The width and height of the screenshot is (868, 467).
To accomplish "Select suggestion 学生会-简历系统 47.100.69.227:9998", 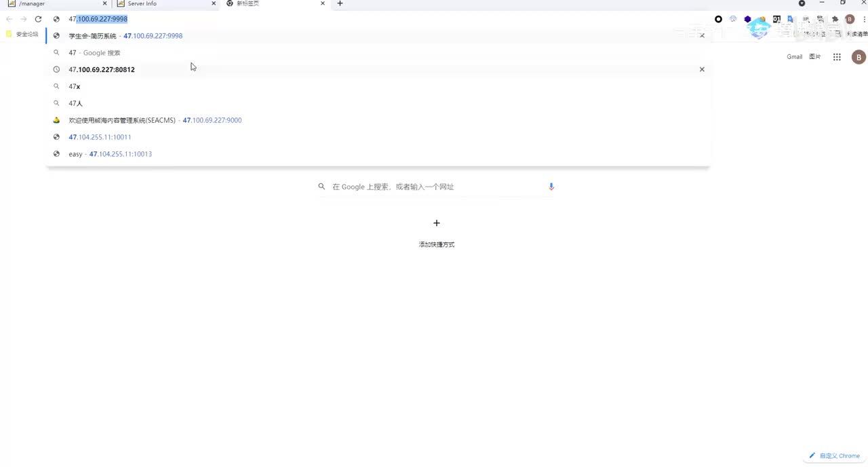I will click(378, 35).
